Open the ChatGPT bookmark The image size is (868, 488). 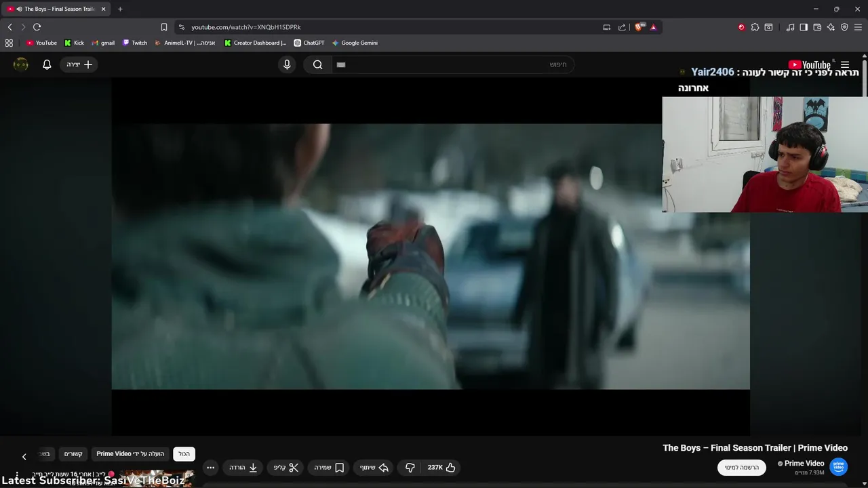click(x=309, y=43)
